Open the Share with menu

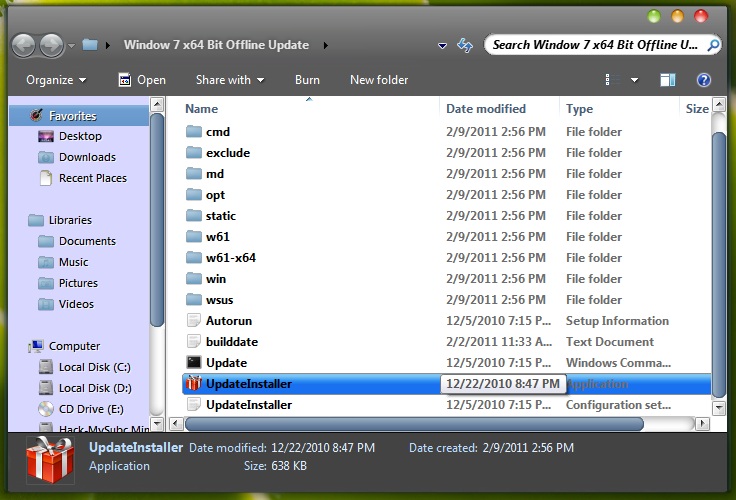pos(230,80)
